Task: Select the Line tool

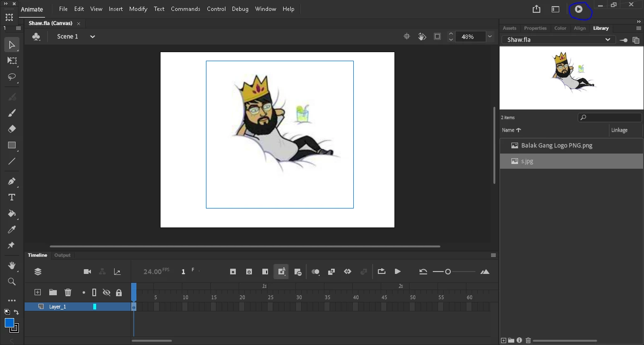Action: coord(12,162)
